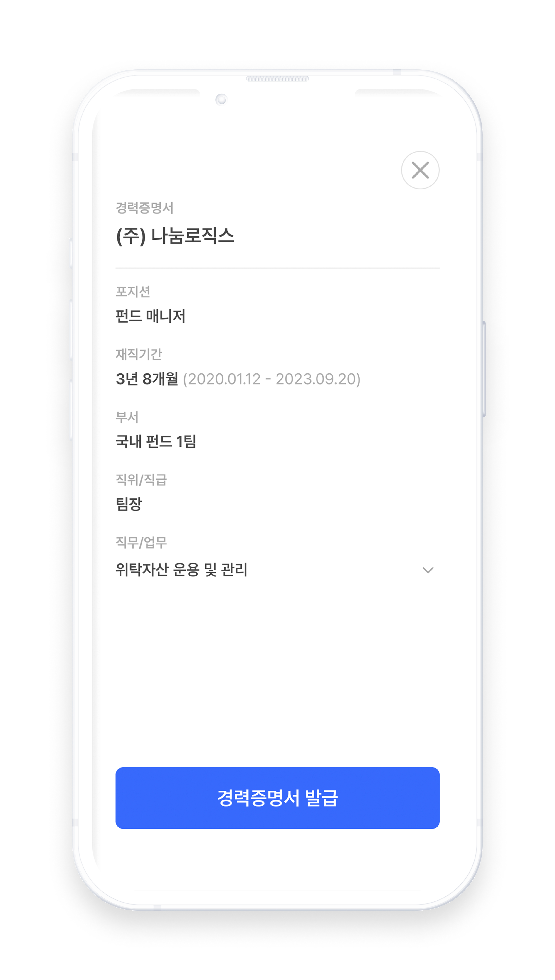Select the 국내 펀드 1팀 department value
Screen dimensions: 555x980
pyautogui.click(x=156, y=441)
